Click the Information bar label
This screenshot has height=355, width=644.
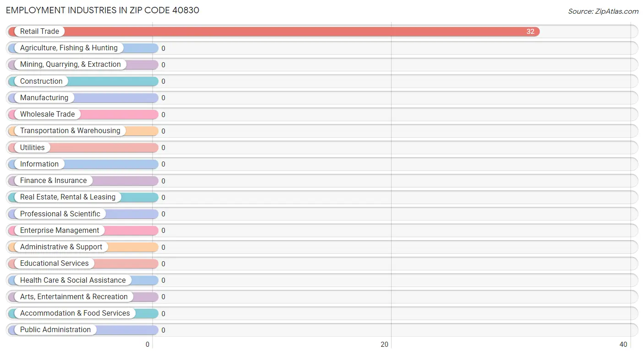pos(39,164)
